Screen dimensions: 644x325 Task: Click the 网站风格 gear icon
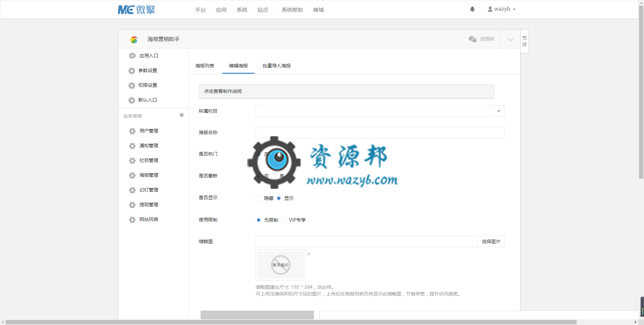pos(132,220)
